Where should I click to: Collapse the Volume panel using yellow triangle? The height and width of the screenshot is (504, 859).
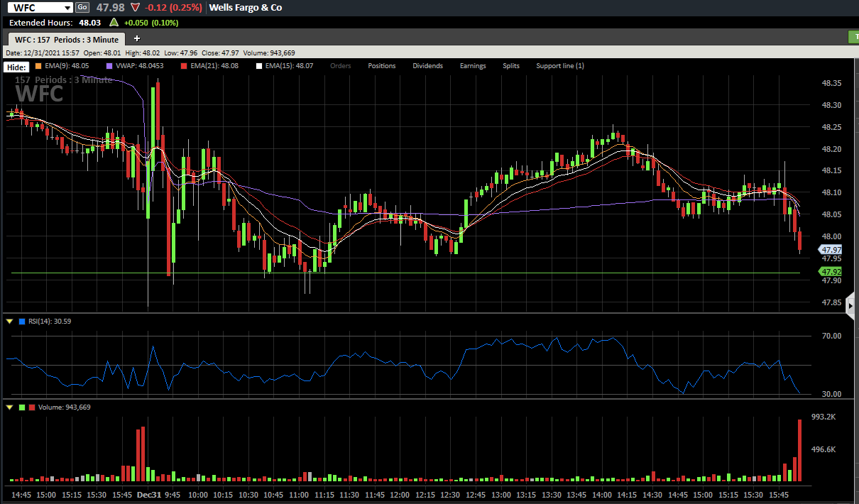[x=9, y=407]
